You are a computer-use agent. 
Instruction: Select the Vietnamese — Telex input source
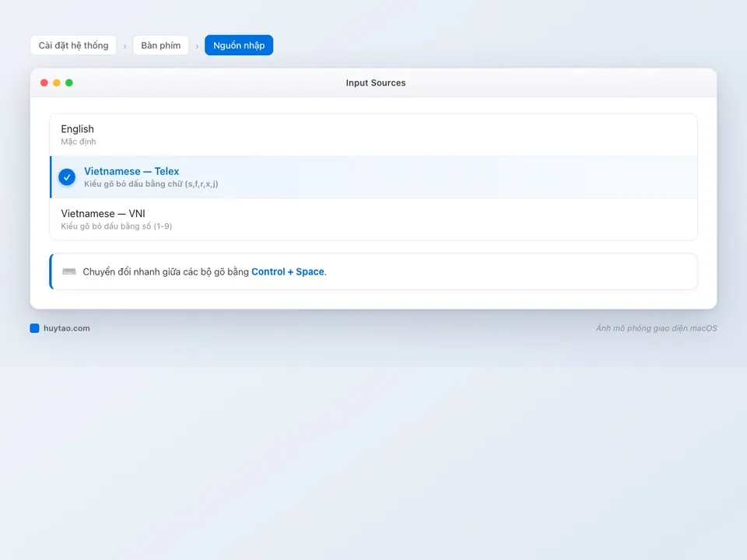373,177
